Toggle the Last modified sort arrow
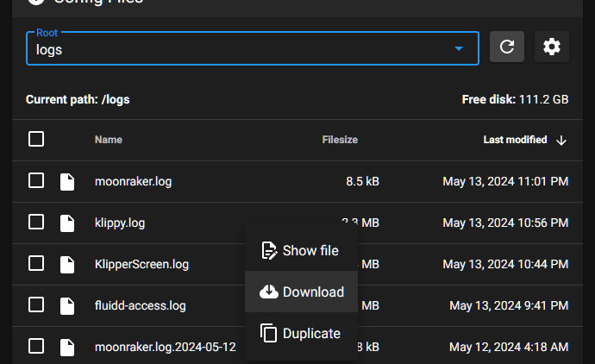595x364 pixels. point(561,141)
